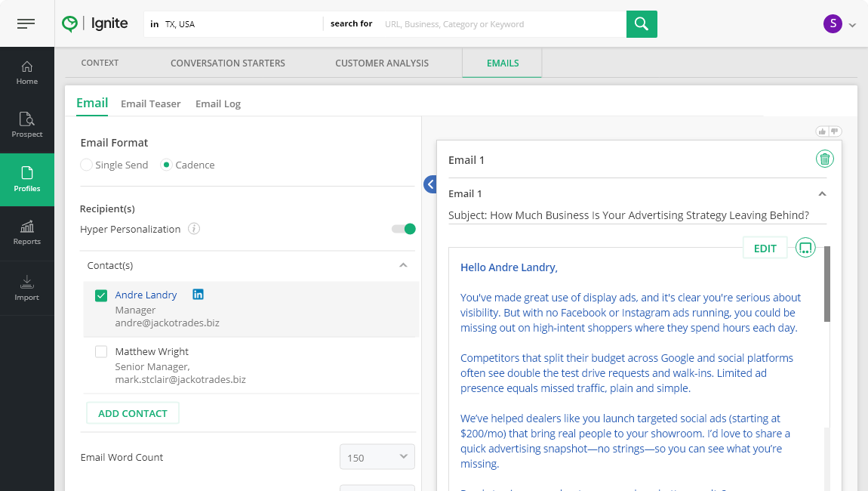Select the Single Send radio option

[87, 165]
